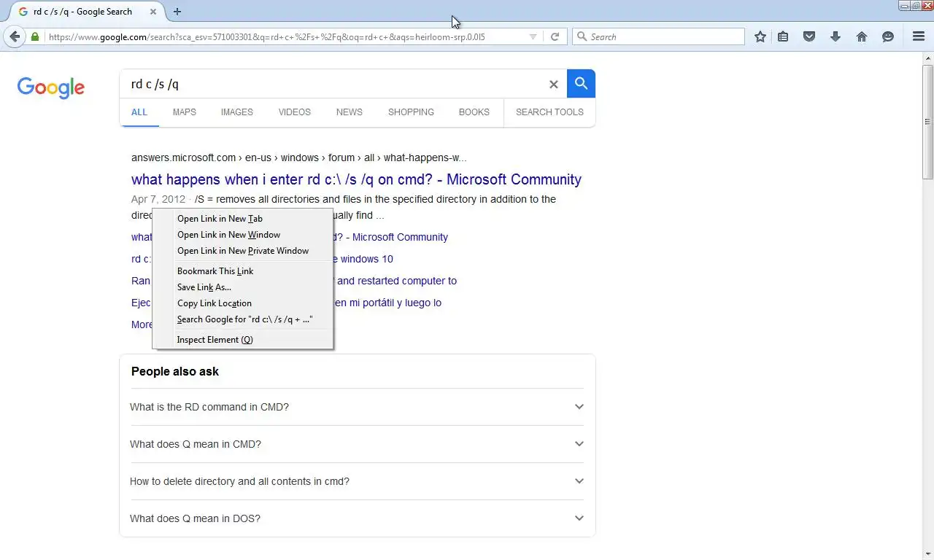934x560 pixels.
Task: Click the scrollbar up arrow
Action: click(927, 58)
